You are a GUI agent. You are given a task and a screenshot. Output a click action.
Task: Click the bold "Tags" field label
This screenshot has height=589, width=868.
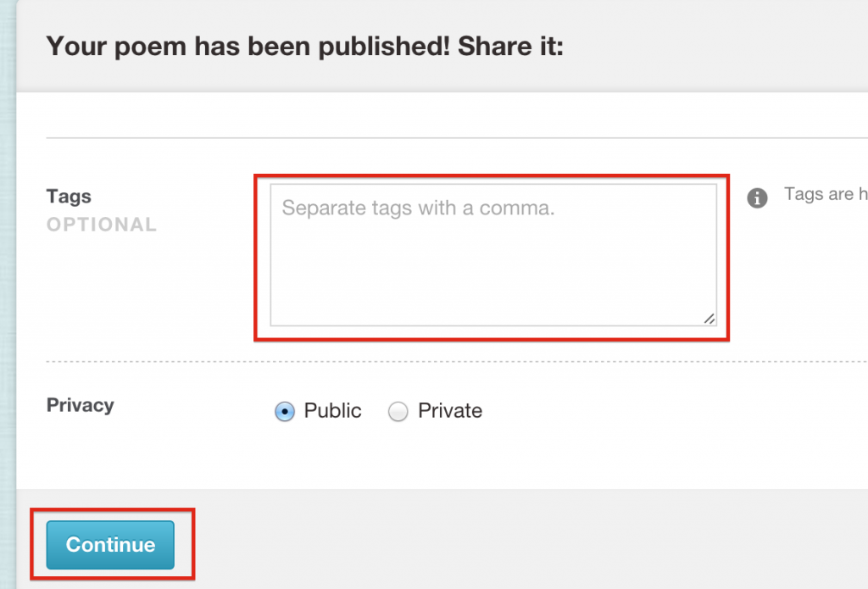[69, 197]
